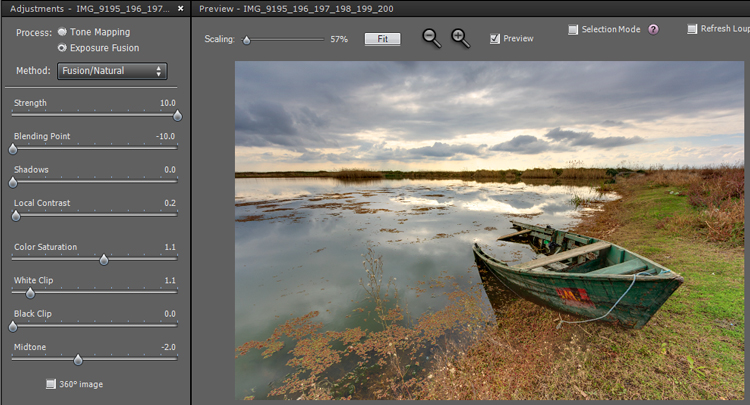The width and height of the screenshot is (750, 405).
Task: Click the Strength value 10.0
Action: [x=168, y=103]
